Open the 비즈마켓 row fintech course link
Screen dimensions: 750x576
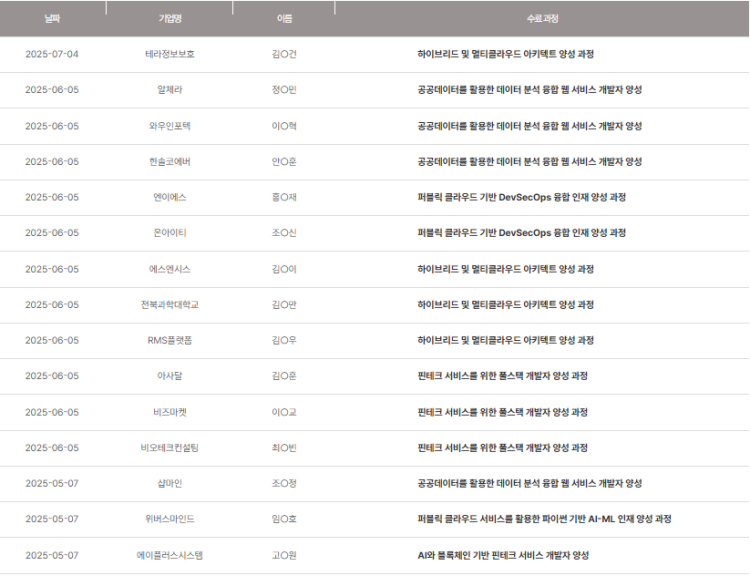tap(502, 412)
